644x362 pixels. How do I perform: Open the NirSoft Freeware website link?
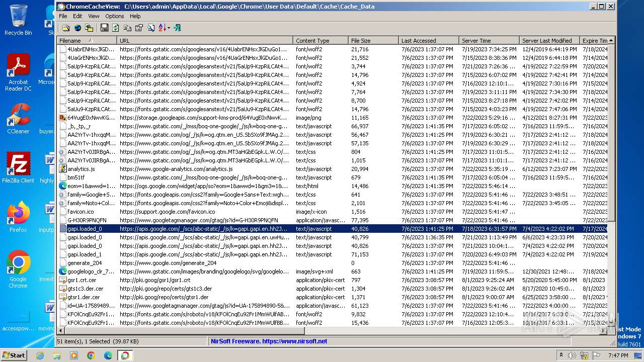click(269, 341)
